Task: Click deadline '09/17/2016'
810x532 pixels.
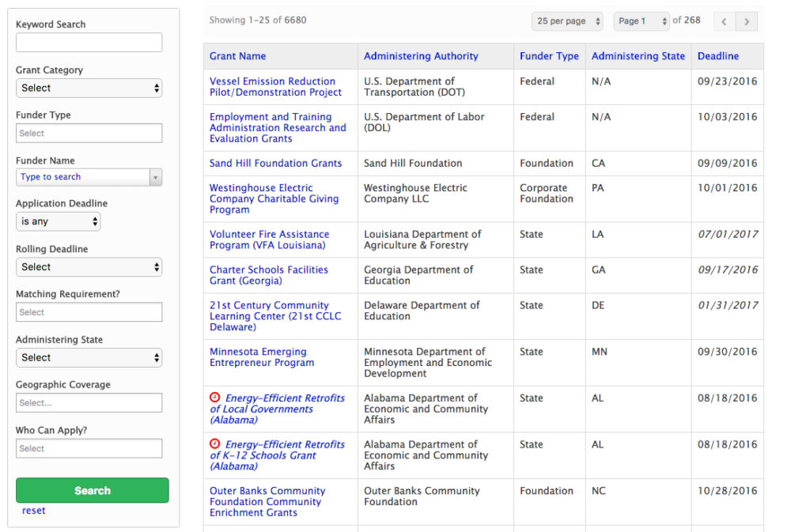Action: tap(728, 270)
